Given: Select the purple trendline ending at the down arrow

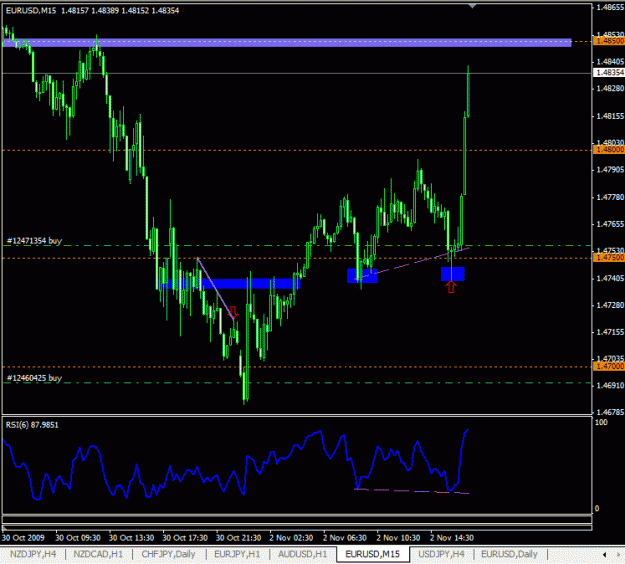Looking at the screenshot, I should pyautogui.click(x=215, y=289).
